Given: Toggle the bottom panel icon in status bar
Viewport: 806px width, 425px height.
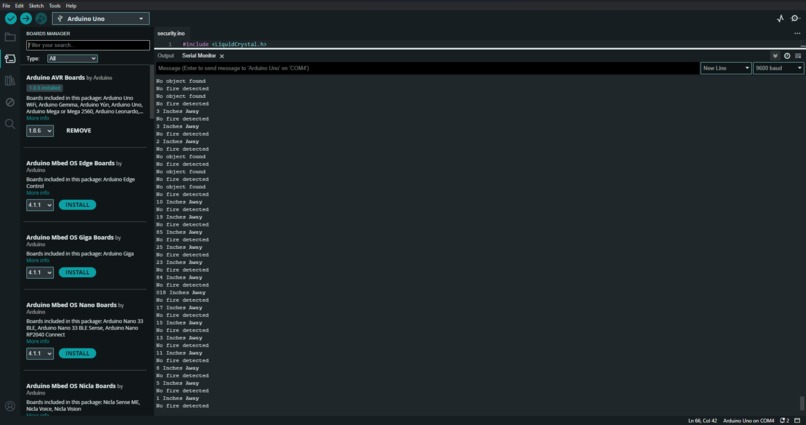Looking at the screenshot, I should pos(797,420).
